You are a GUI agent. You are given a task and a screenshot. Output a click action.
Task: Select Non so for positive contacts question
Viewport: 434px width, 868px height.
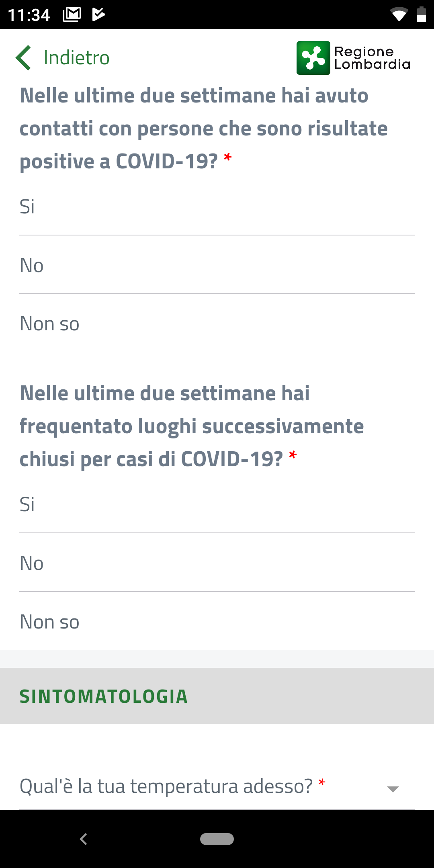[217, 324]
